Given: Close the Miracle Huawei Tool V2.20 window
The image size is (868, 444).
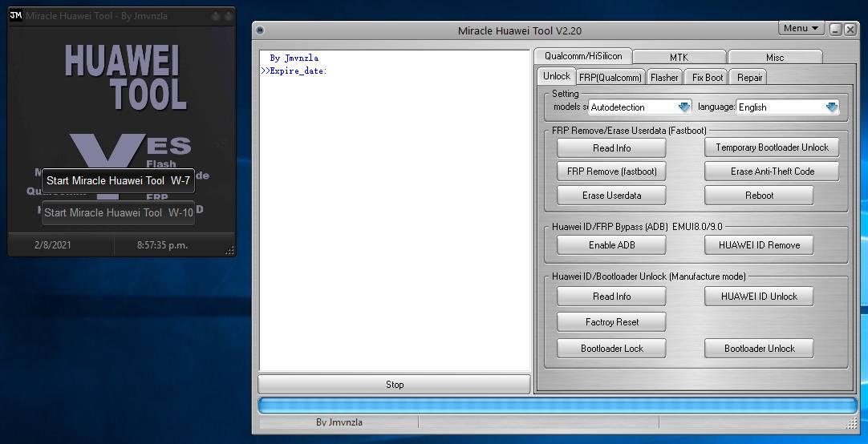Looking at the screenshot, I should (850, 30).
